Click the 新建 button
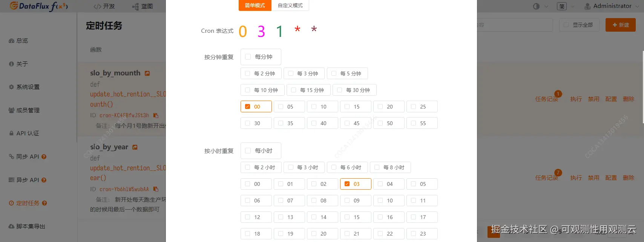 [x=620, y=25]
